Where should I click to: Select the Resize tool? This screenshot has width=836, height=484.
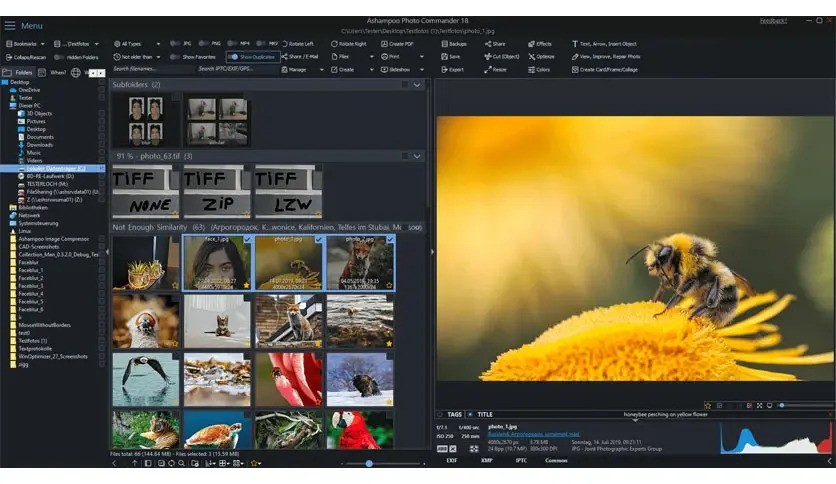point(495,70)
